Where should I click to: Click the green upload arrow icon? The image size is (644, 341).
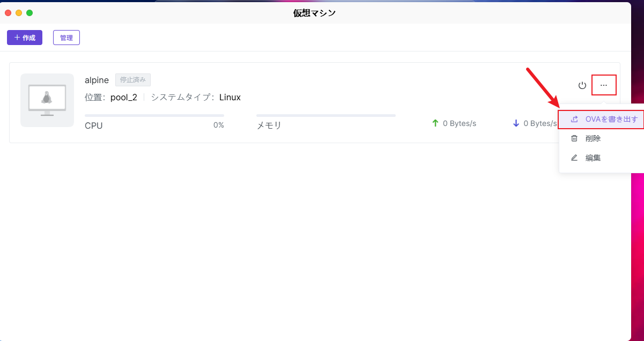[435, 123]
